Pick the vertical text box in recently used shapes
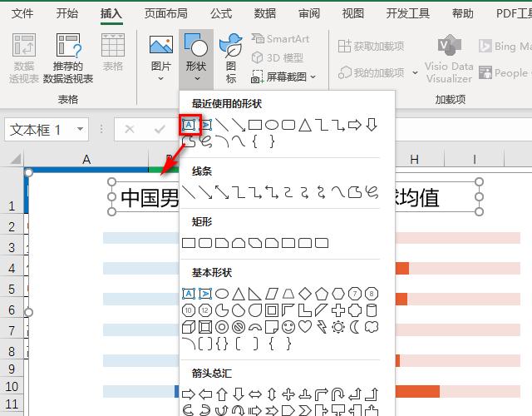 pos(205,125)
